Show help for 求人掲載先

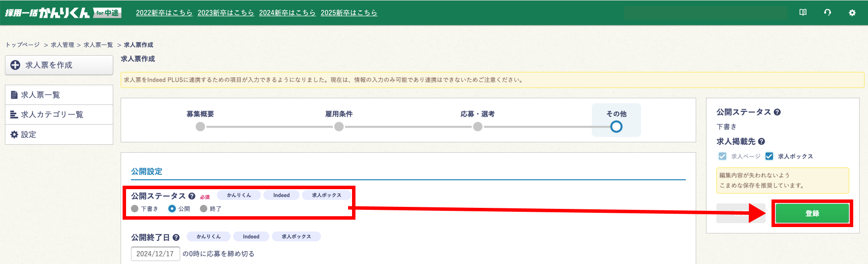(761, 141)
